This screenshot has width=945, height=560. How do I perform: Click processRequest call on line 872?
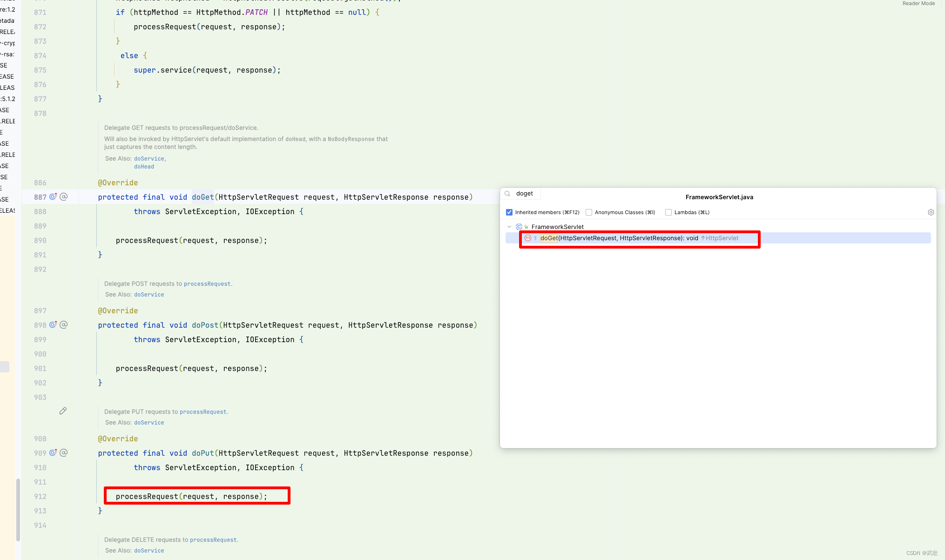[x=209, y=27]
